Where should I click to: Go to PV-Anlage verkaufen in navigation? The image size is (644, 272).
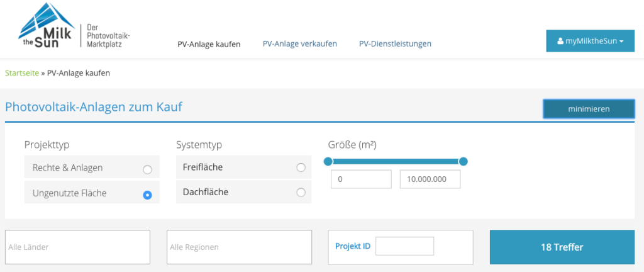pyautogui.click(x=299, y=44)
